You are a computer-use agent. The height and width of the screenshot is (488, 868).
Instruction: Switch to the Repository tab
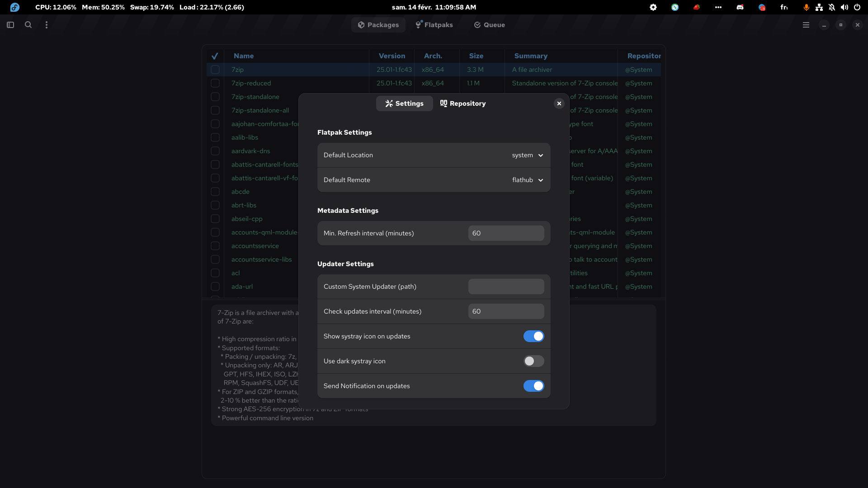[463, 103]
